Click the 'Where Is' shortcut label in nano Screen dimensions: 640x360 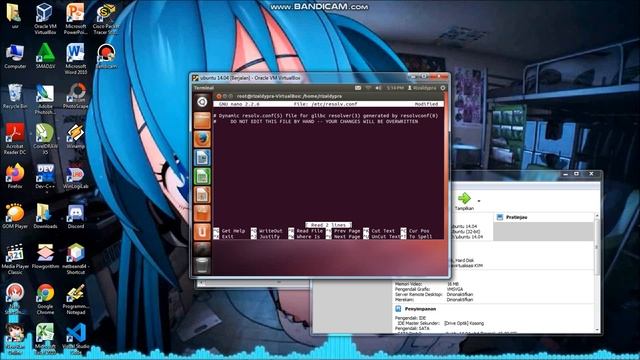308,237
